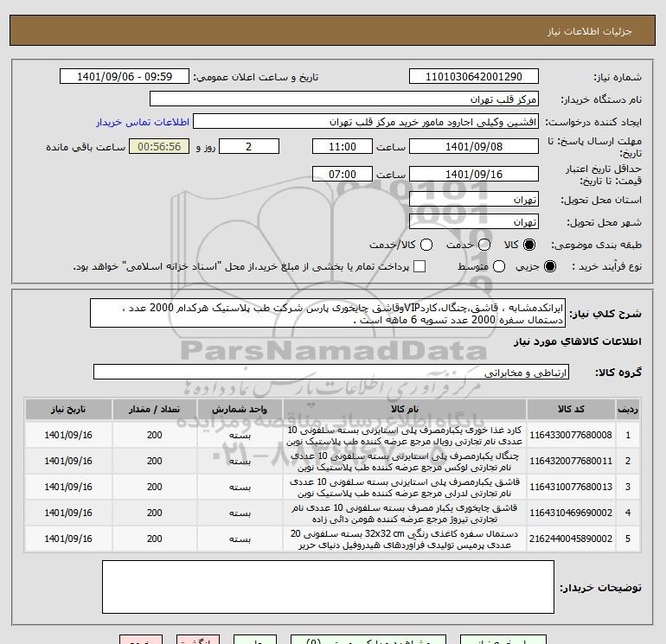Click the remaining days field showing 2

coord(248,146)
